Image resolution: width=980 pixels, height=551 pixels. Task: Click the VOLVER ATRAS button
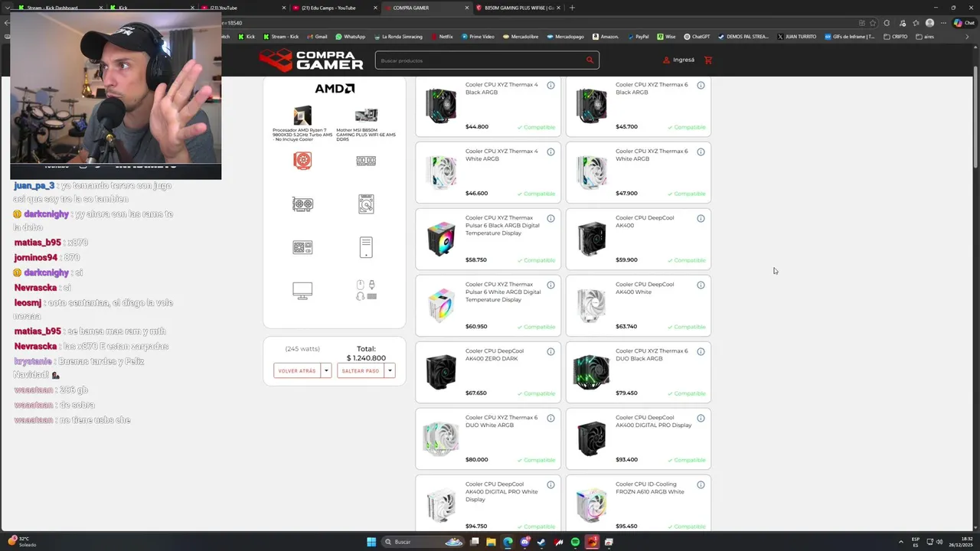[297, 370]
